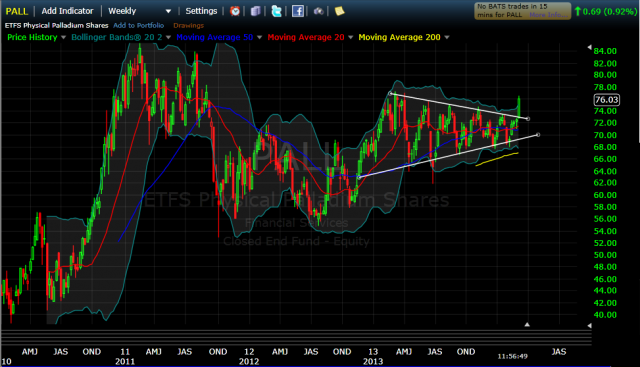The width and height of the screenshot is (640, 367).
Task: Click the 2011 year label
Action: 125,361
